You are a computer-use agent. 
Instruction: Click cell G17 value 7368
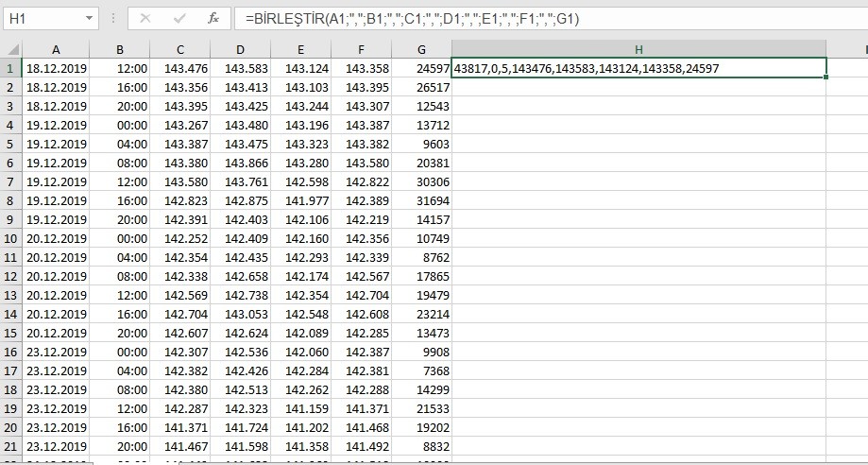[x=422, y=370]
